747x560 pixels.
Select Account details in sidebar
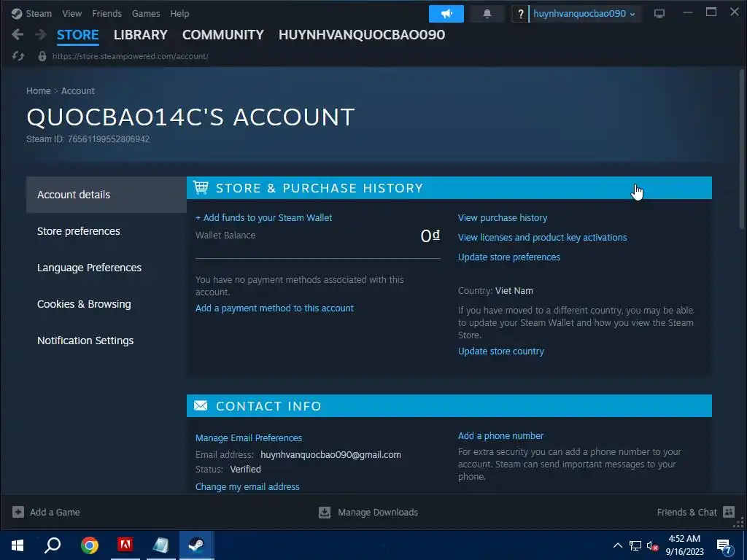coord(107,194)
